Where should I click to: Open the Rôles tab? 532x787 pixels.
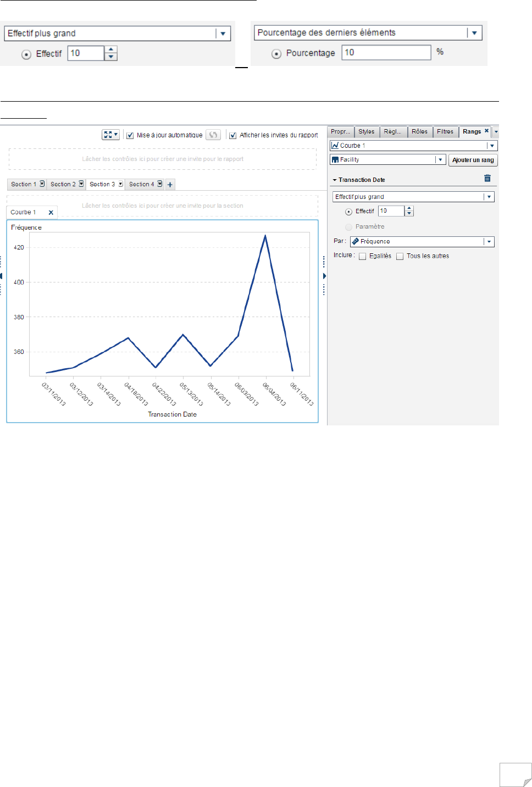pos(419,131)
